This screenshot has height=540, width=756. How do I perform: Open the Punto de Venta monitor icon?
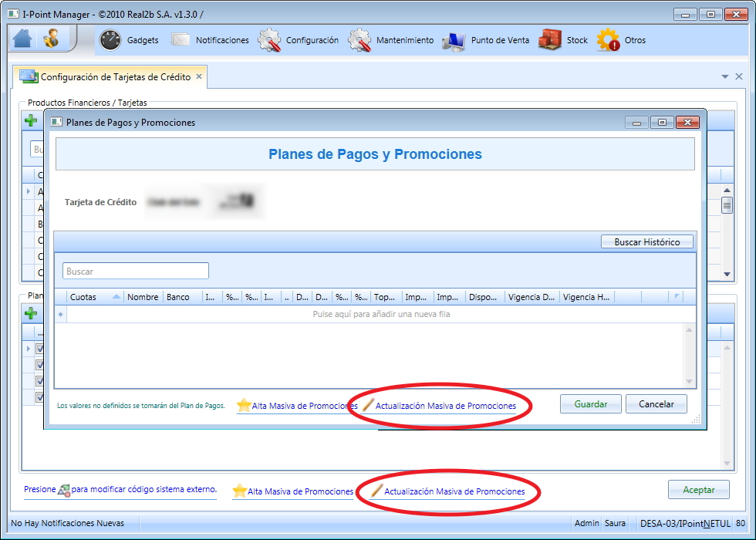(454, 42)
